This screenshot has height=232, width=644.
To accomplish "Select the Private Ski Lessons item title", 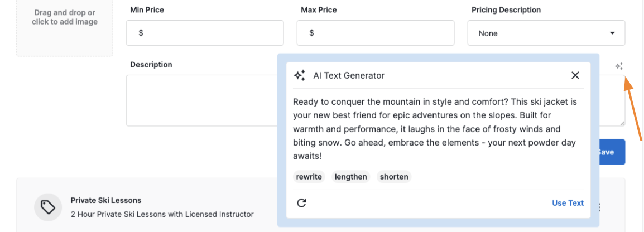I will pos(106,200).
